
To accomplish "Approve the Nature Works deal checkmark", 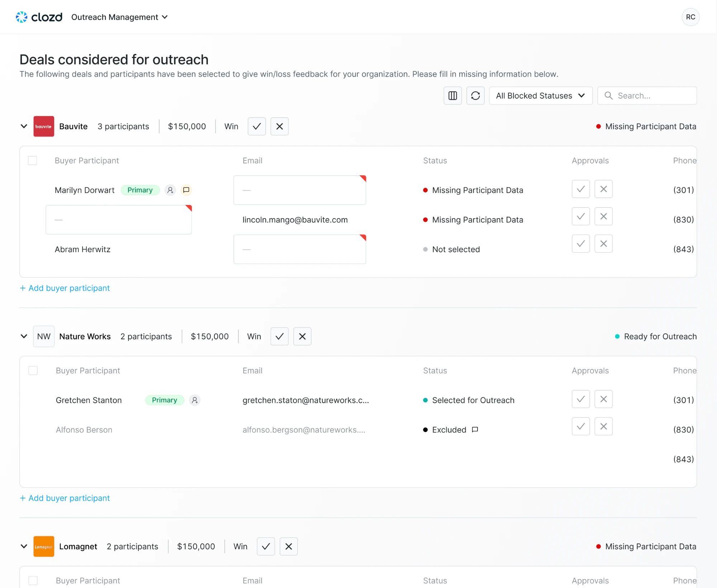I will [x=280, y=336].
